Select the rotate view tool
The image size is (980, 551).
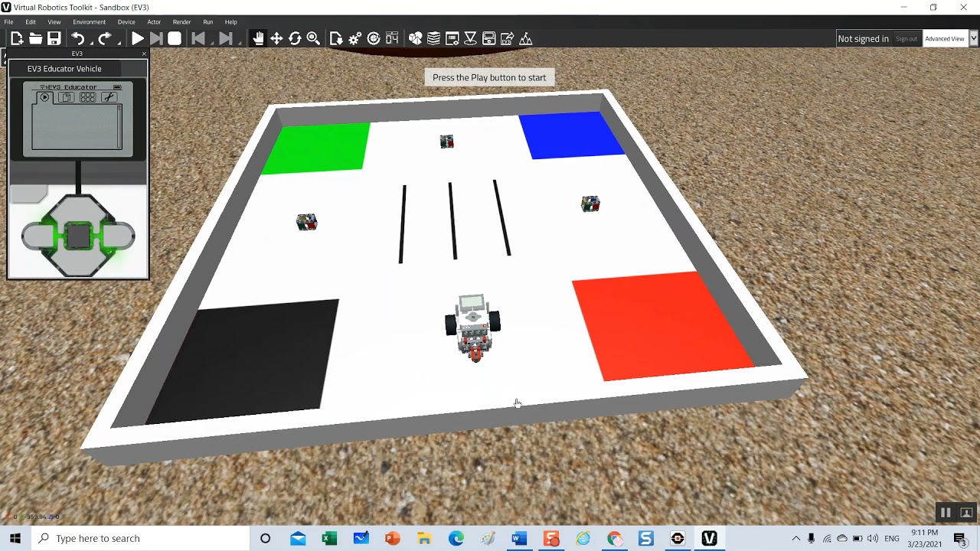coord(295,38)
